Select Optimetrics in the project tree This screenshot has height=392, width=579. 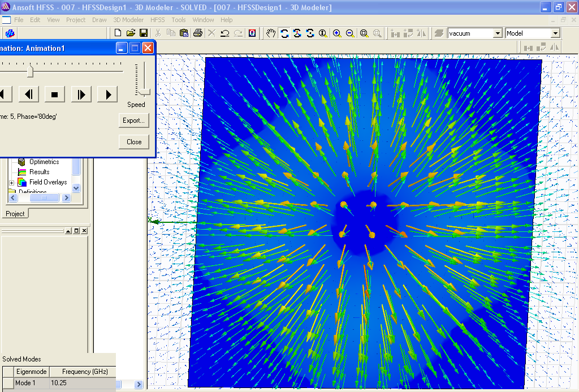coord(44,162)
